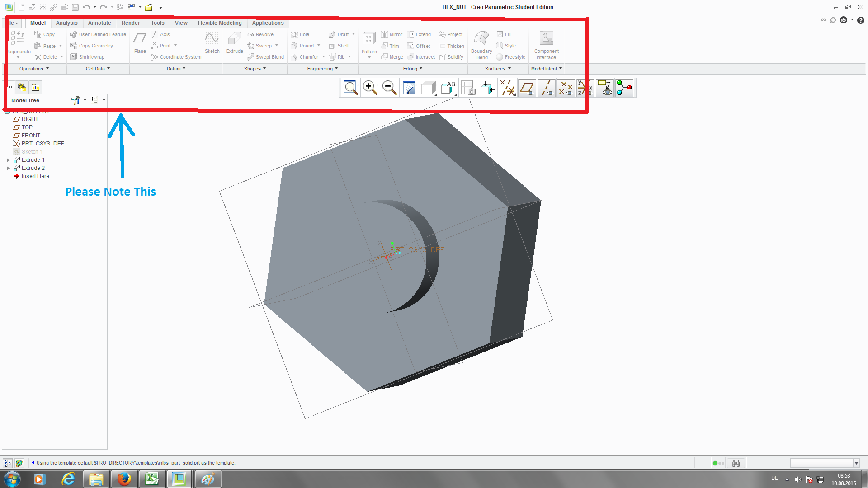Click the selection filter combo box
Image resolution: width=868 pixels, height=488 pixels.
click(824, 463)
